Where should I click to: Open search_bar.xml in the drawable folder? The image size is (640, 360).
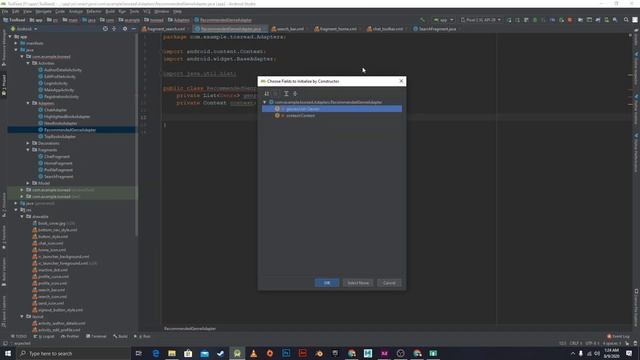coord(49,290)
